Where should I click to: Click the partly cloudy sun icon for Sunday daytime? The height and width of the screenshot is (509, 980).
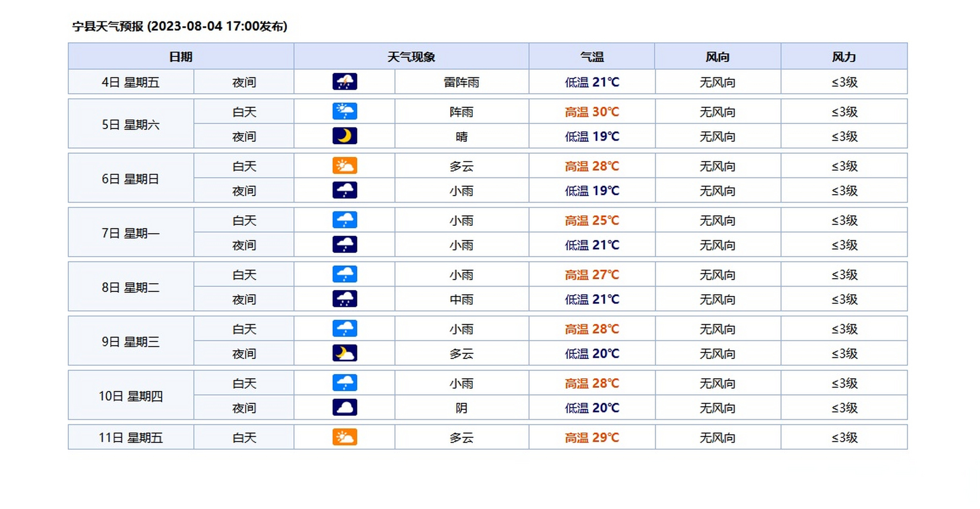click(x=344, y=166)
